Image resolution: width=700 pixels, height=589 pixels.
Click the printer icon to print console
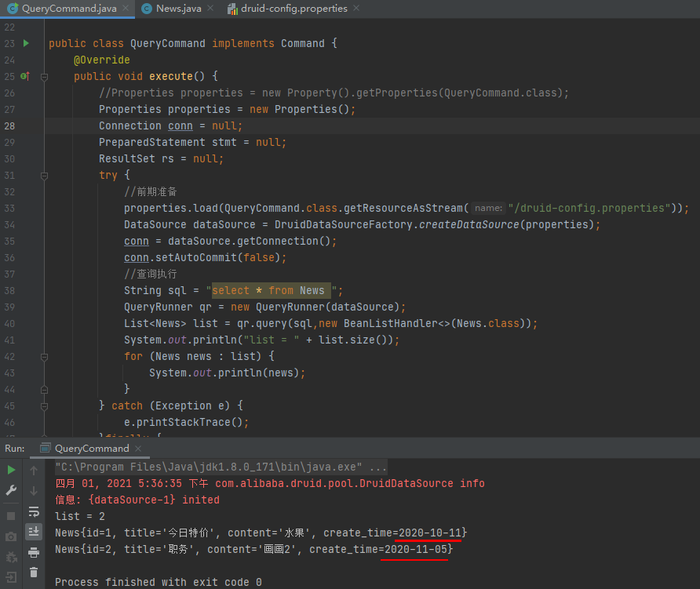(x=34, y=552)
